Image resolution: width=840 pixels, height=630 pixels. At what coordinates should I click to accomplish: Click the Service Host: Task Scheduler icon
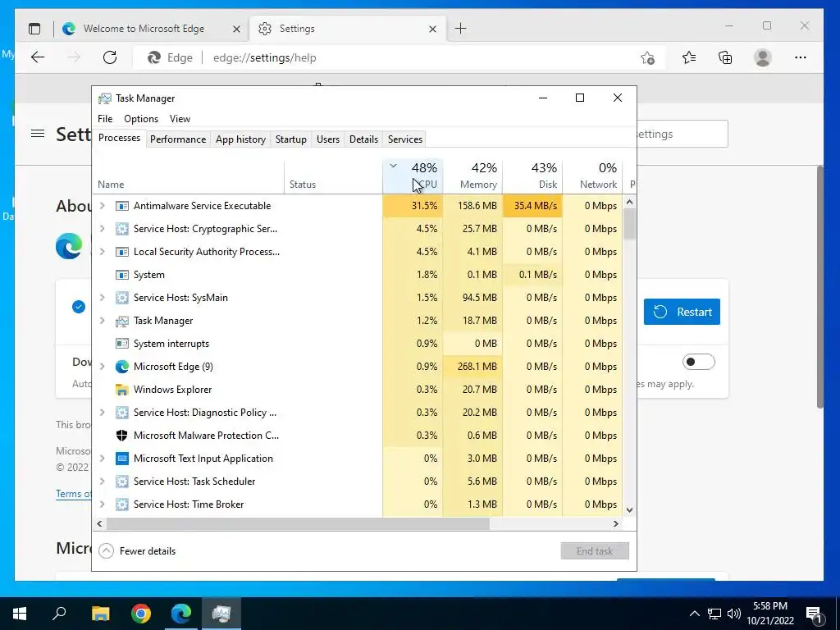(122, 482)
